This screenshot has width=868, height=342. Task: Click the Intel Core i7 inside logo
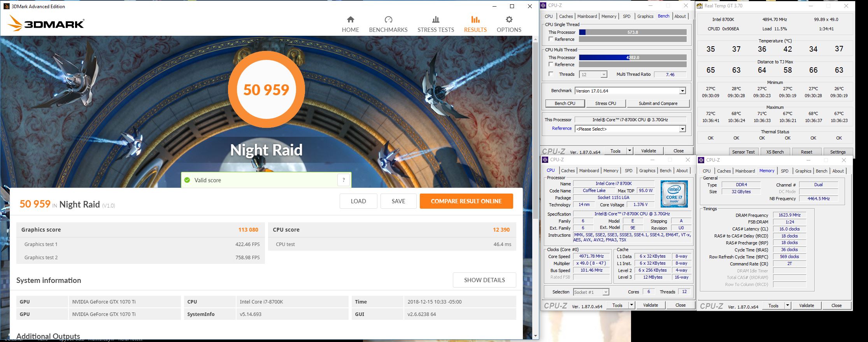click(674, 194)
